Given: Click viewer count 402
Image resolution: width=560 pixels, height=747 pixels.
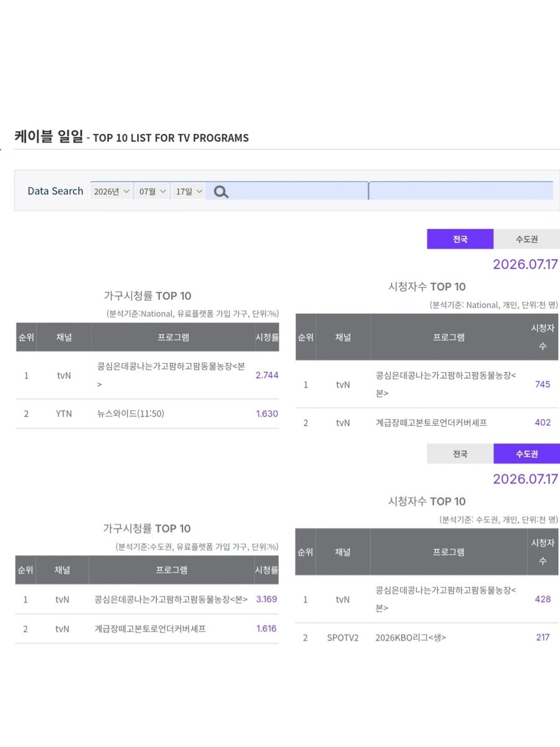Looking at the screenshot, I should coord(543,422).
